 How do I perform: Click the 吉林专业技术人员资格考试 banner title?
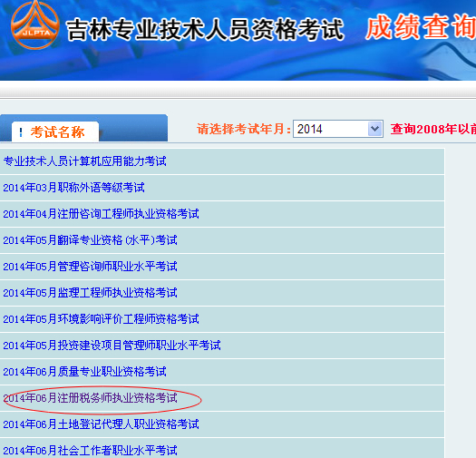tap(205, 29)
